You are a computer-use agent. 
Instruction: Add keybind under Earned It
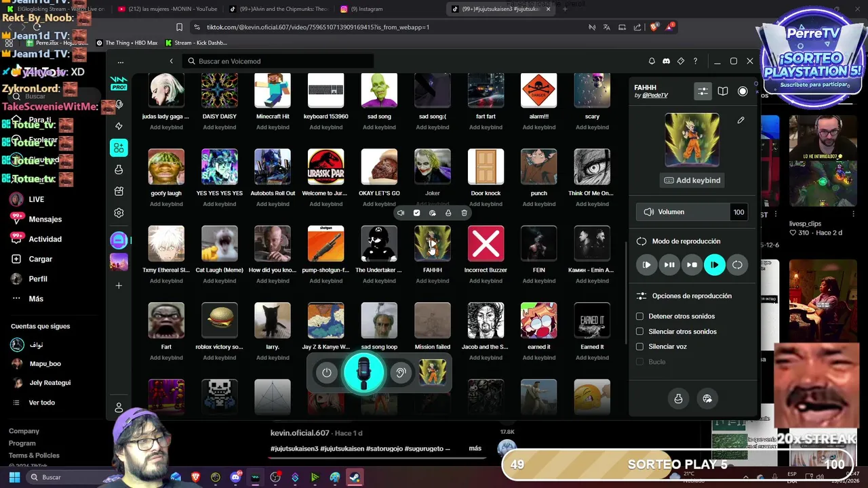pos(592,358)
